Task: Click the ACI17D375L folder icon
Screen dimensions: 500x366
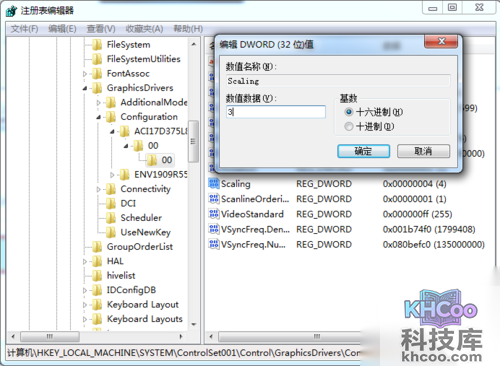Action: (x=125, y=131)
